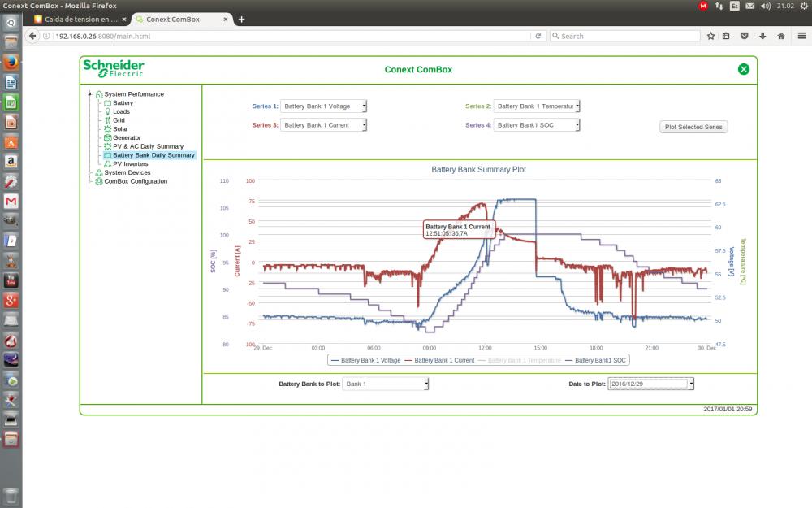Select the Conext ComBox browser tab
The height and width of the screenshot is (508, 812).
tap(181, 20)
